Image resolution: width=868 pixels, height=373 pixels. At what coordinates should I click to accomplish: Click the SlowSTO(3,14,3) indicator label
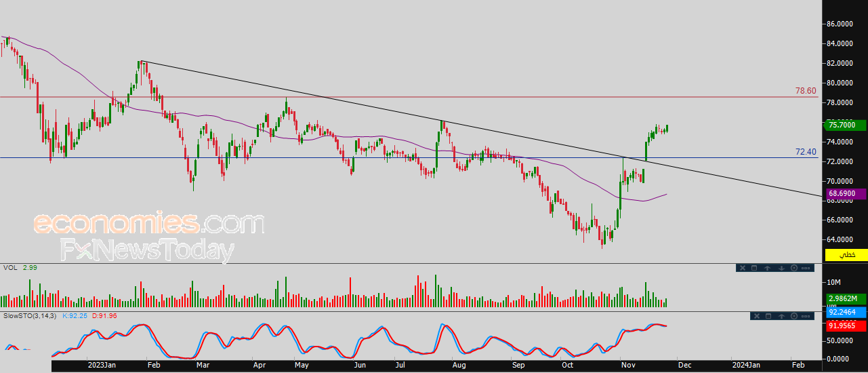coord(30,316)
